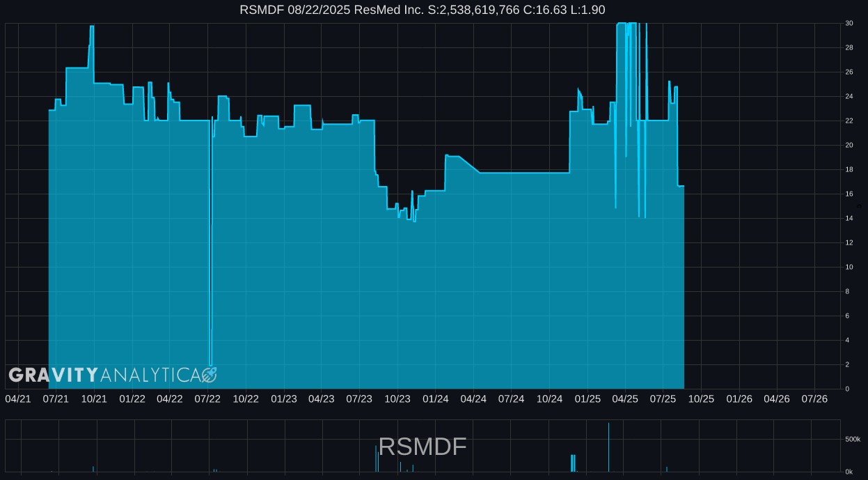Click the 04/23 x-axis date label
This screenshot has width=868, height=480.
(322, 398)
